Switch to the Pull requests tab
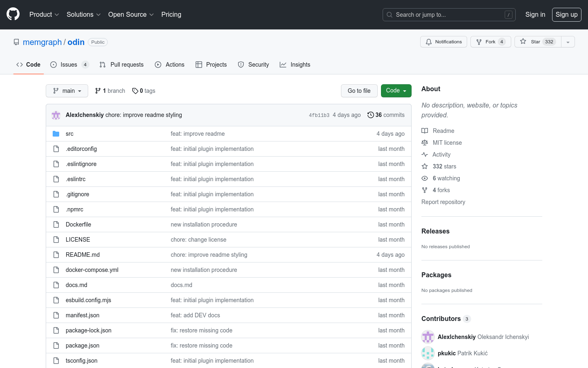The width and height of the screenshot is (588, 368). click(121, 65)
